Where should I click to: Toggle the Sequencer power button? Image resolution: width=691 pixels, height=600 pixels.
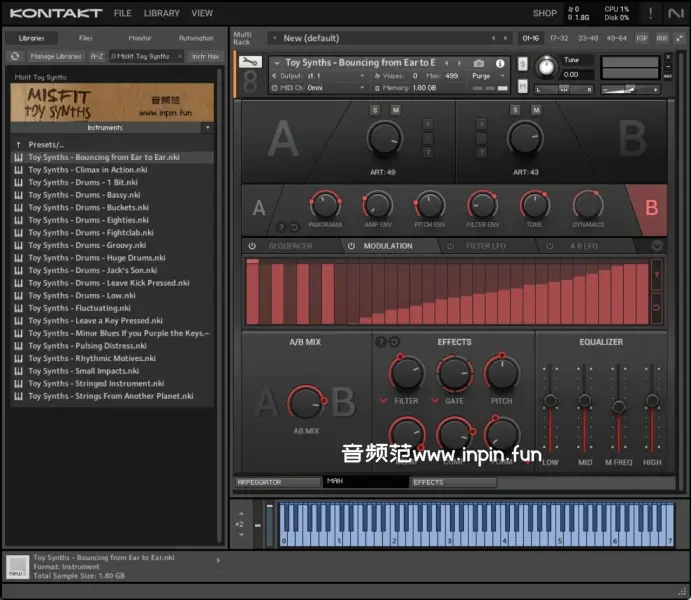(252, 246)
